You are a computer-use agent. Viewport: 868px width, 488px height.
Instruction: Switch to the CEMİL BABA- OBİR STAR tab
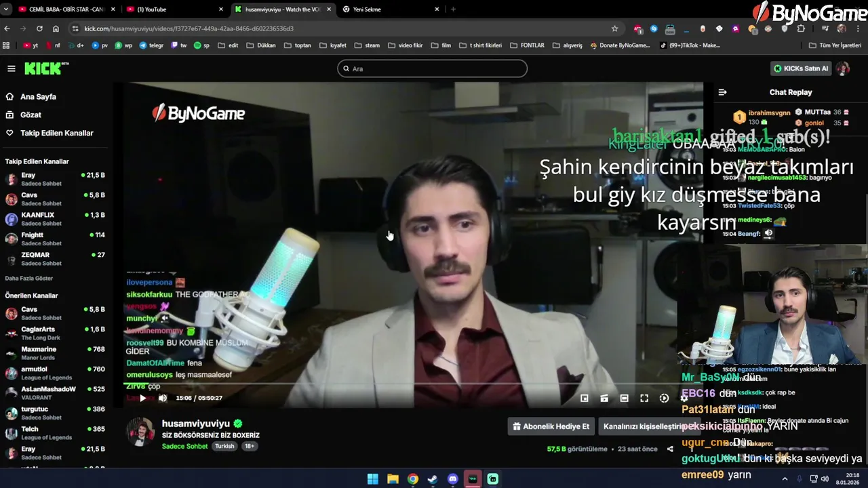(66, 9)
